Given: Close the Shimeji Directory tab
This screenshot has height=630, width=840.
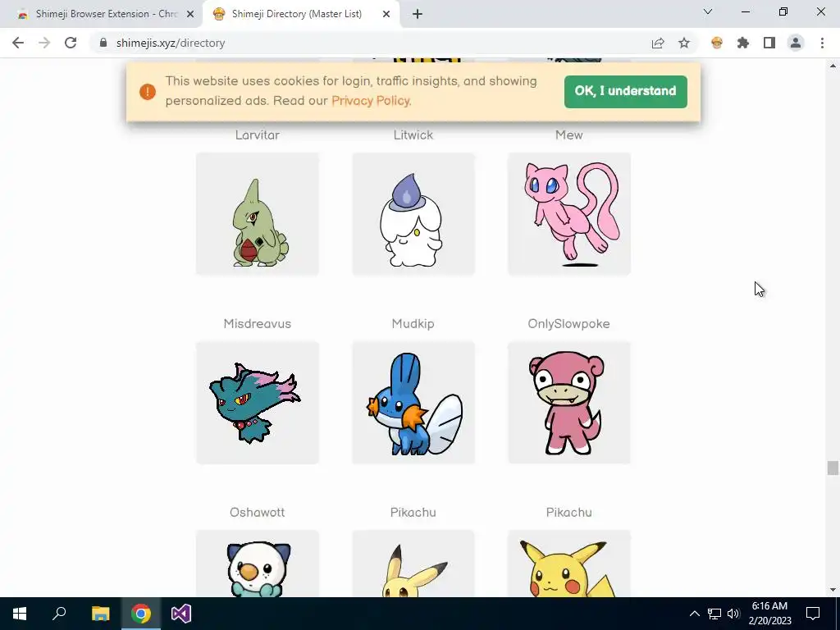Looking at the screenshot, I should pos(386,14).
